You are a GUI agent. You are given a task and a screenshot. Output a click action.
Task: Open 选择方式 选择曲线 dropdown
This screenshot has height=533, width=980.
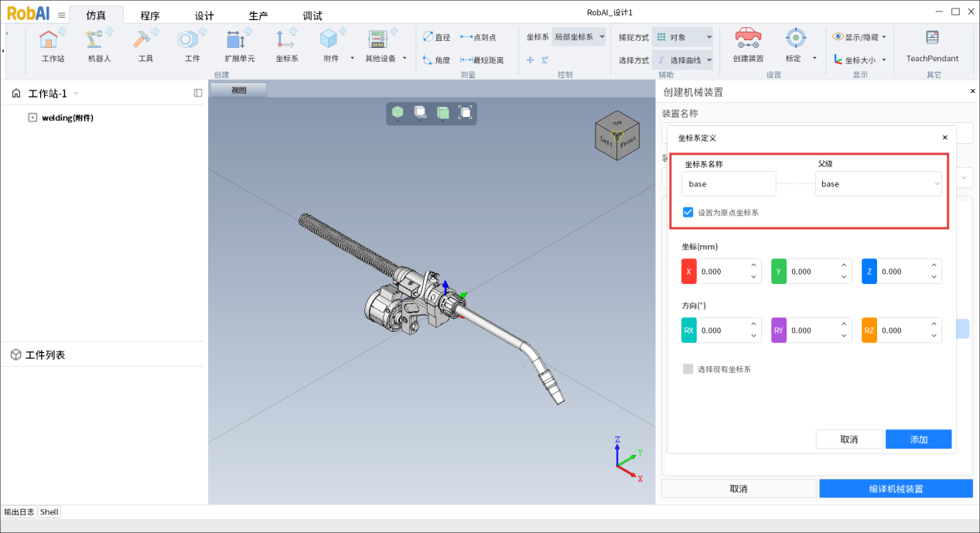(682, 60)
